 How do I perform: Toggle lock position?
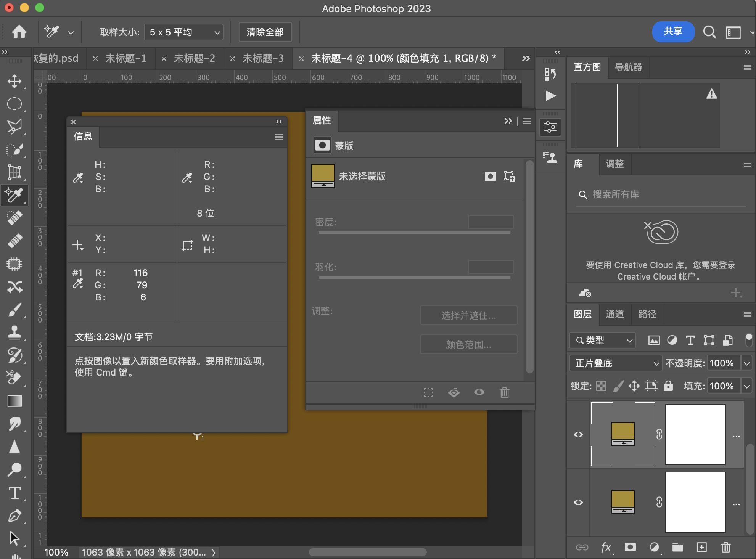pyautogui.click(x=634, y=386)
